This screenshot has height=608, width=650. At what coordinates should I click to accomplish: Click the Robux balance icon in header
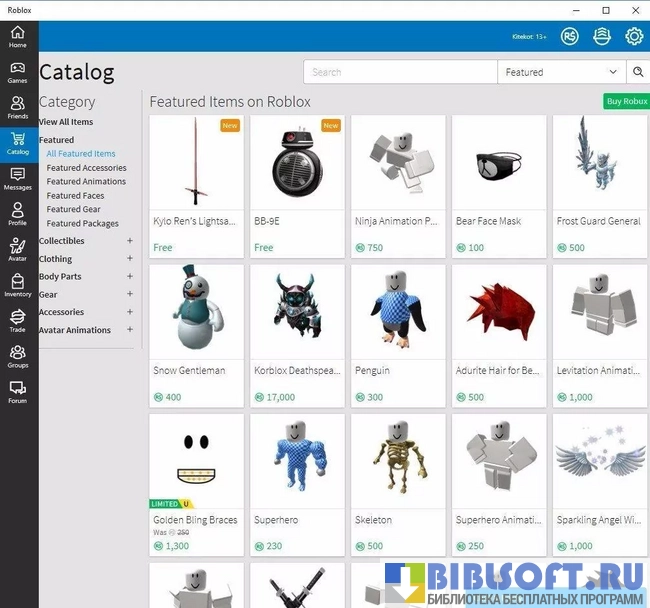click(570, 37)
